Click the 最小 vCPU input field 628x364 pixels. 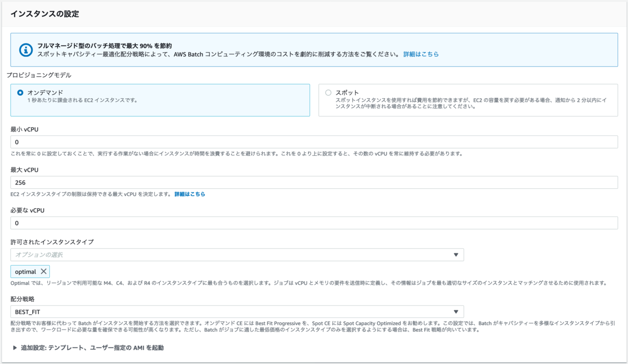[314, 142]
